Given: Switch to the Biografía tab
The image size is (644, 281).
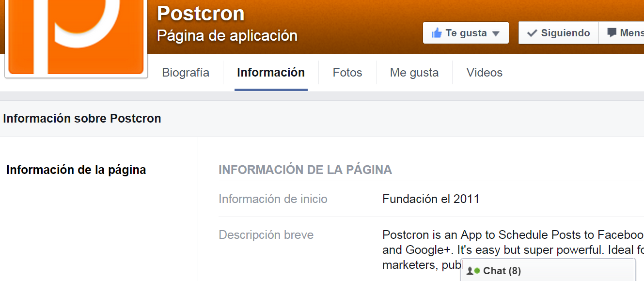Looking at the screenshot, I should pyautogui.click(x=186, y=73).
